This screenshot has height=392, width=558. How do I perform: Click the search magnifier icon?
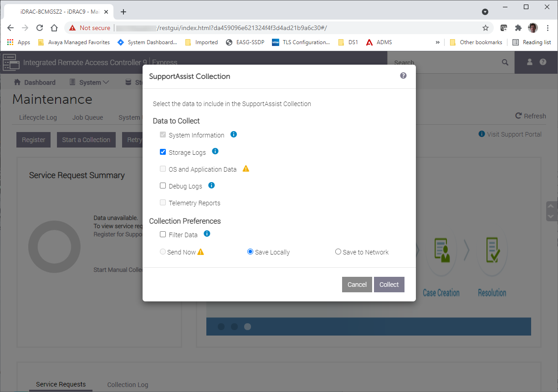coord(505,62)
